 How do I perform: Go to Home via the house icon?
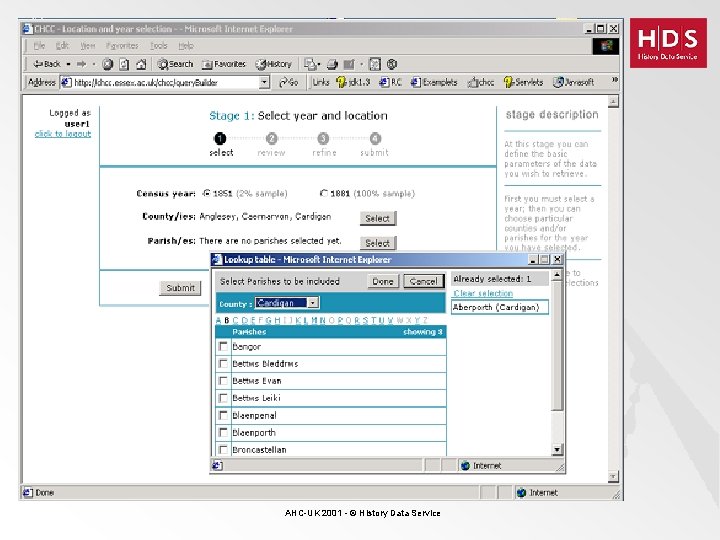point(141,64)
